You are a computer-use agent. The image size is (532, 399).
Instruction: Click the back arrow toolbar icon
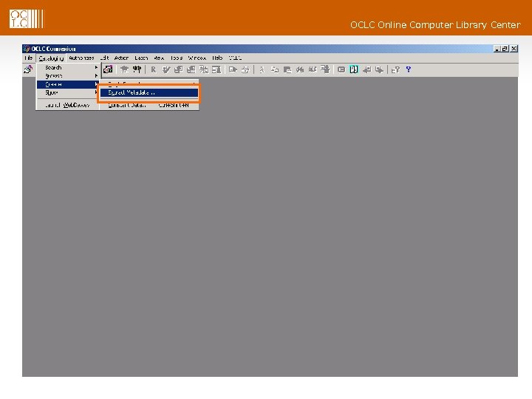pos(366,69)
